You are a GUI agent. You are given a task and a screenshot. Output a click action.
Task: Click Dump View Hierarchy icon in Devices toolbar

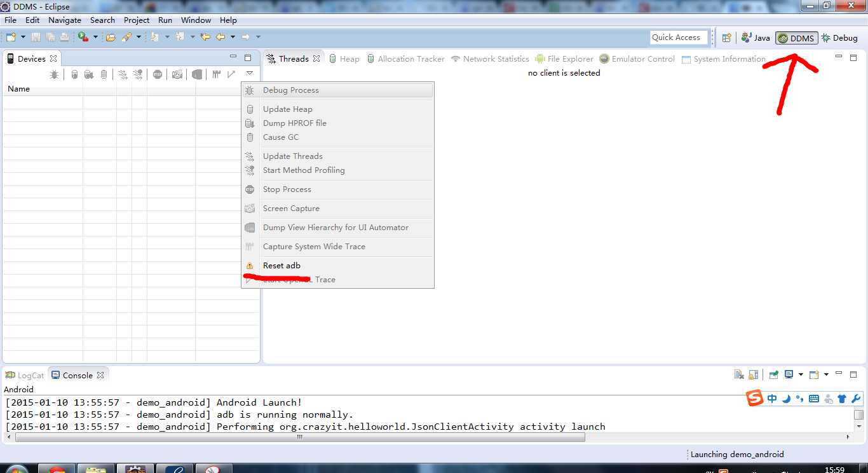[x=197, y=74]
